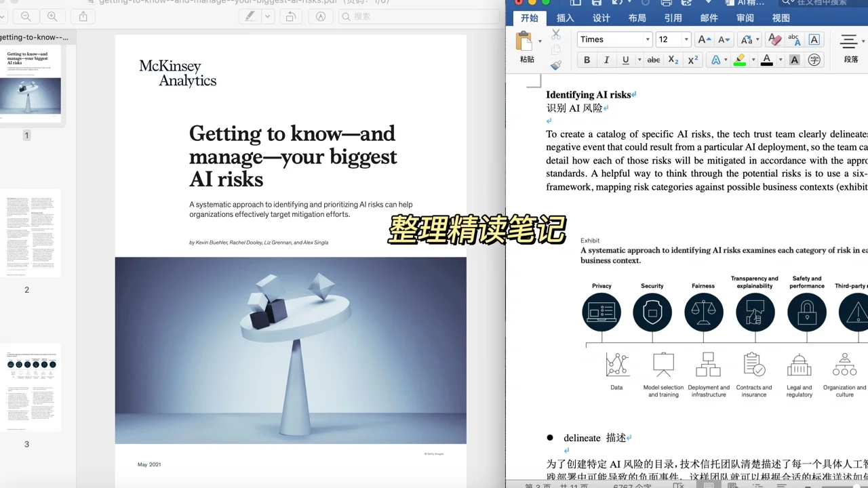Toggle bold formatting in Word
The image size is (868, 488).
click(x=587, y=60)
